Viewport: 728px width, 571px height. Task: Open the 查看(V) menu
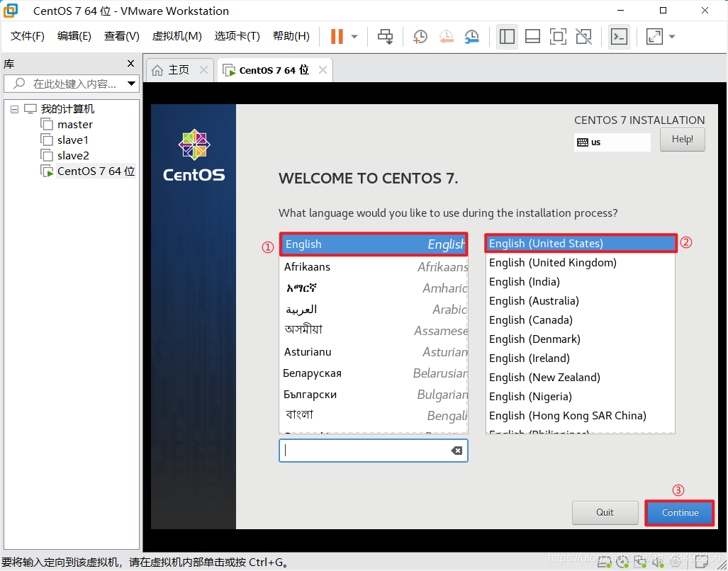(x=122, y=36)
